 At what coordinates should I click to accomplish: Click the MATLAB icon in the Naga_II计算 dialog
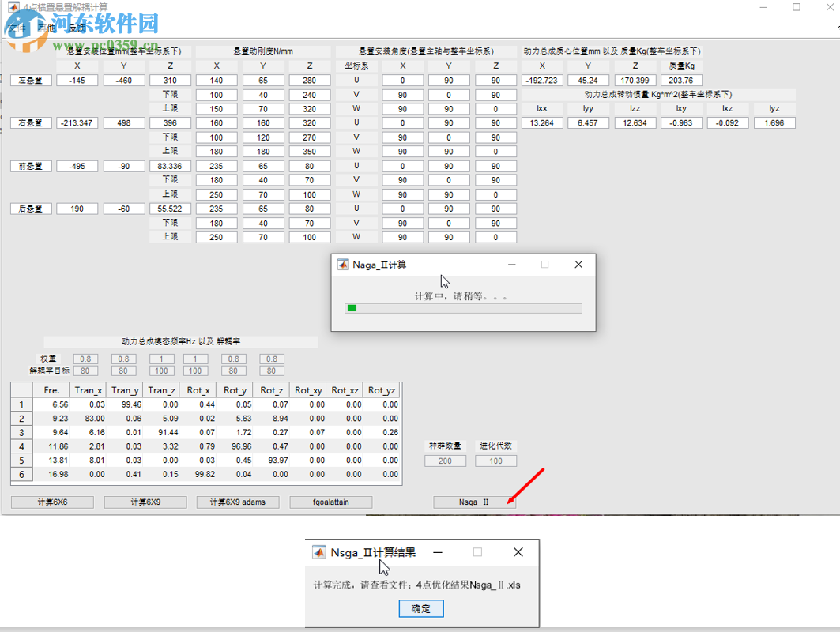point(343,265)
